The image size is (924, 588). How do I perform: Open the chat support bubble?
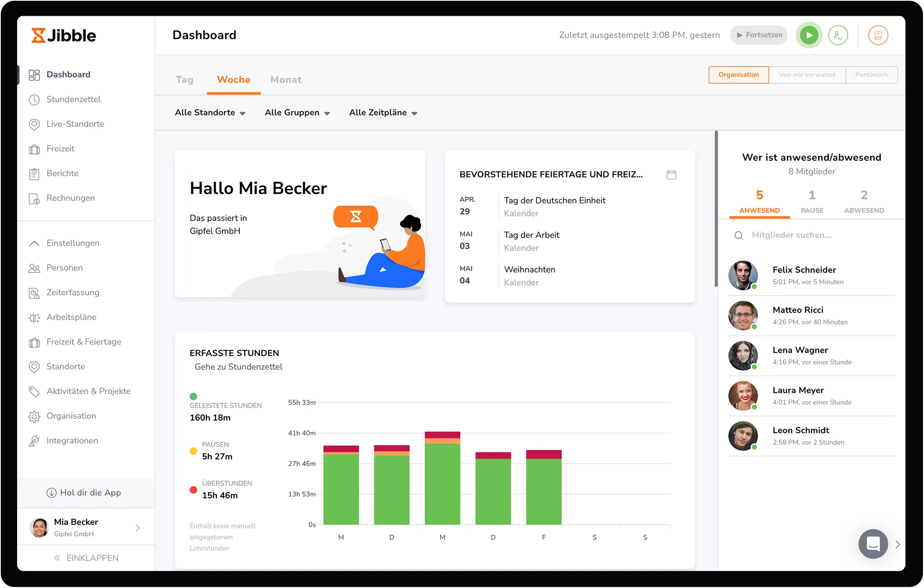[873, 544]
